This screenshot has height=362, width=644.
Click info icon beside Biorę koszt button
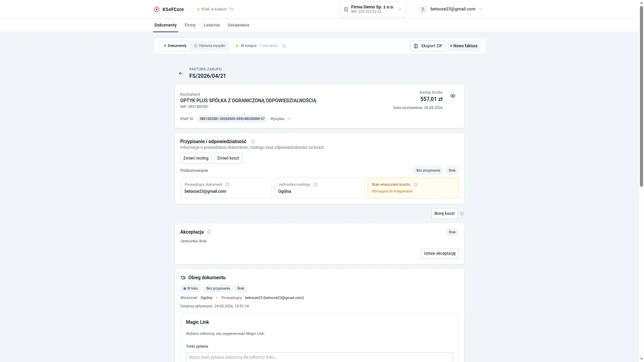(x=462, y=214)
